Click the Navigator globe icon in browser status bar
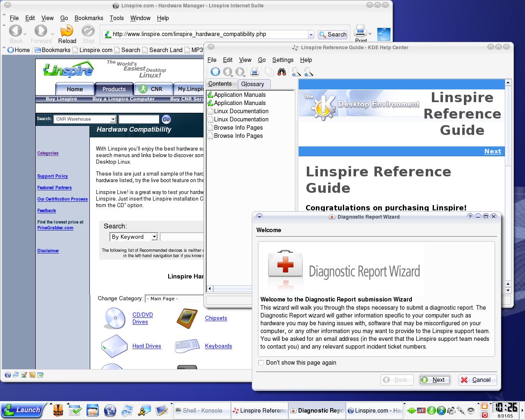The image size is (525, 420). pyautogui.click(x=8, y=375)
